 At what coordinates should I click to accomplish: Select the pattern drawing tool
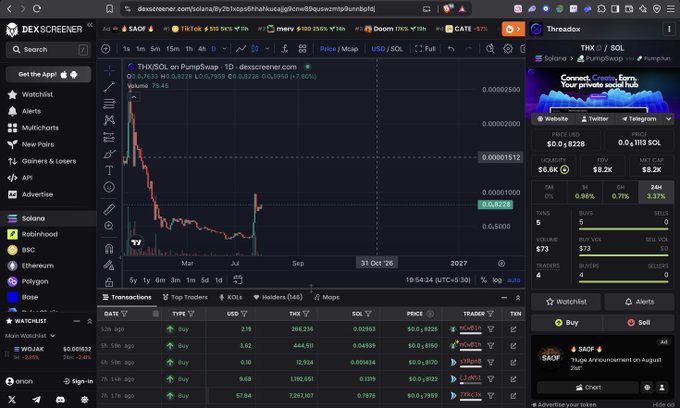pos(109,120)
